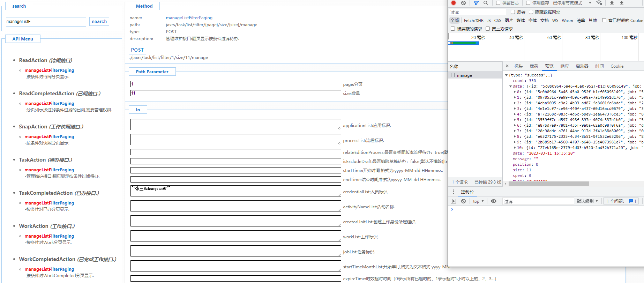The height and width of the screenshot is (283, 644).
Task: Select the 控制台 console drawer tab
Action: (x=467, y=192)
